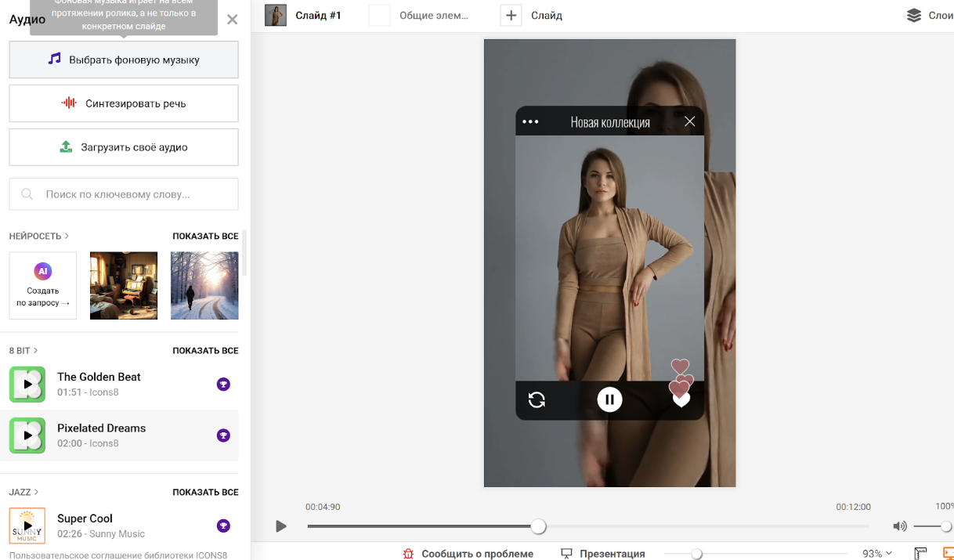This screenshot has width=954, height=560.
Task: Click Выбрать фоновую музыку button
Action: [x=124, y=60]
